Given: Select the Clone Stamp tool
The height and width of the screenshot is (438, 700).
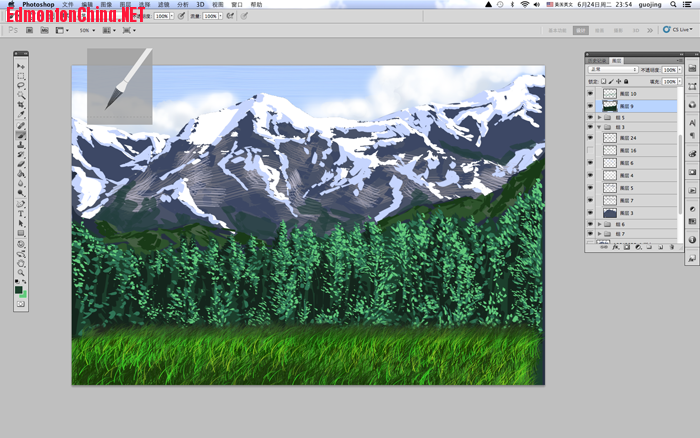Looking at the screenshot, I should (21, 145).
